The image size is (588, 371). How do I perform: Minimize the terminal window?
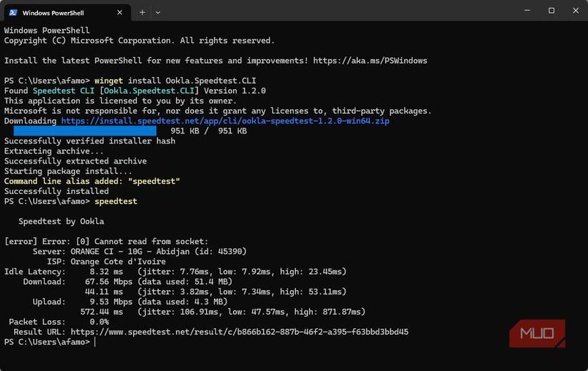[527, 11]
